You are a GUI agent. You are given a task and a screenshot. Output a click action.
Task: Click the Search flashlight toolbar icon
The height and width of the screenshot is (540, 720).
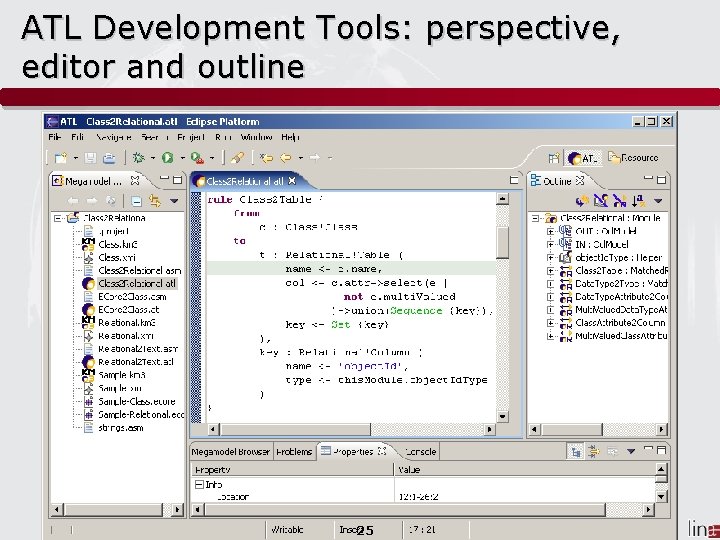point(237,158)
